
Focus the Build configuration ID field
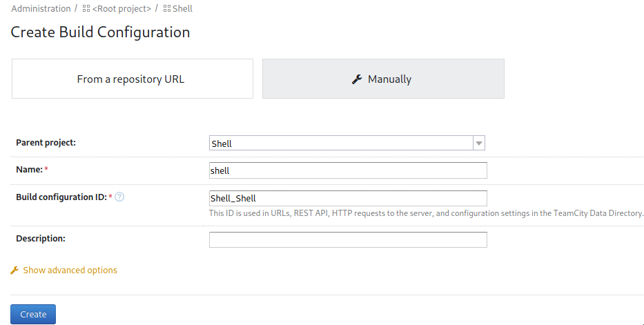pyautogui.click(x=348, y=198)
